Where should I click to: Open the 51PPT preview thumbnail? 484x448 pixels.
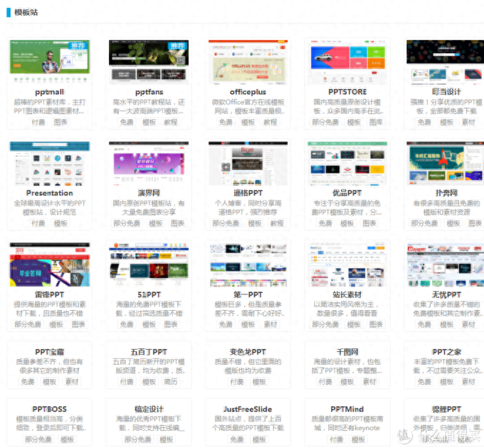click(149, 265)
